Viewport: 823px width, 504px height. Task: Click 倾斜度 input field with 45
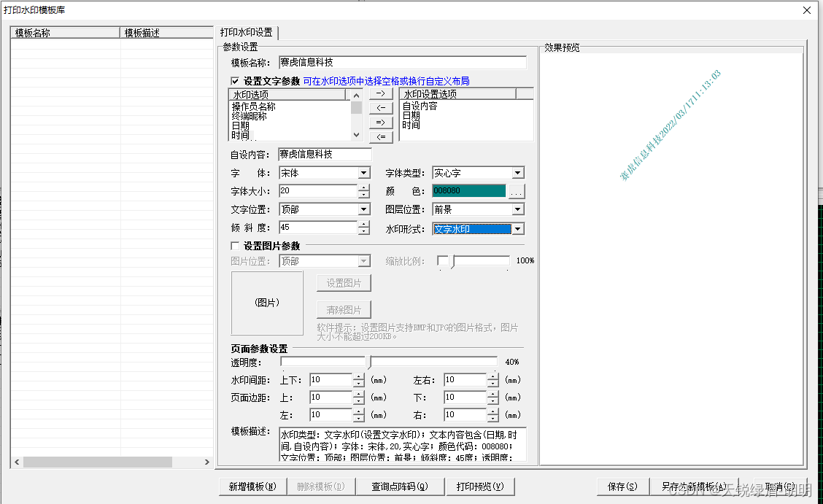(319, 228)
